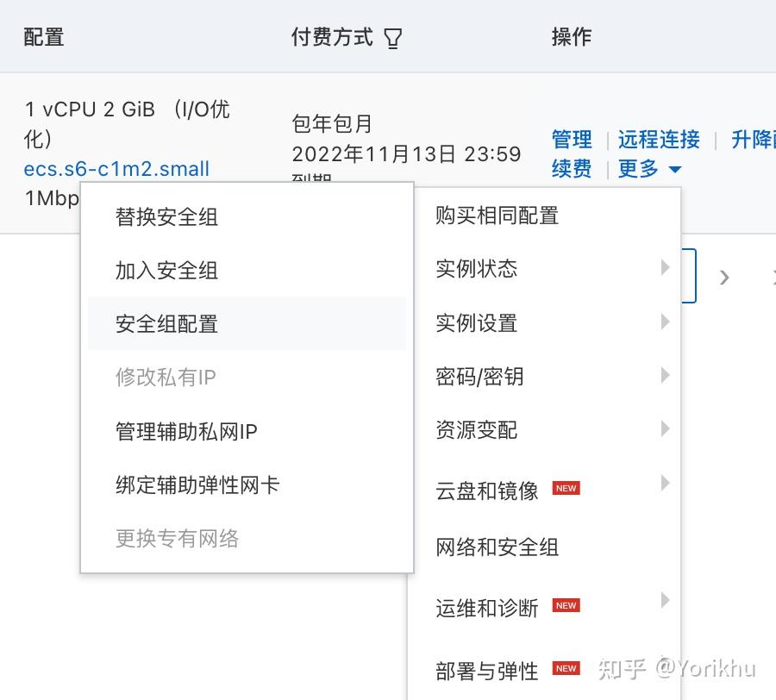Expand the 资源变配 submenu arrow
The image size is (776, 700).
[665, 428]
